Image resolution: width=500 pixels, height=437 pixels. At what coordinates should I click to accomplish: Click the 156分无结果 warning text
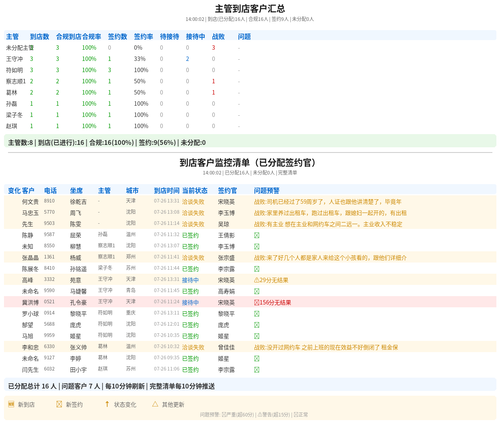click(x=275, y=303)
